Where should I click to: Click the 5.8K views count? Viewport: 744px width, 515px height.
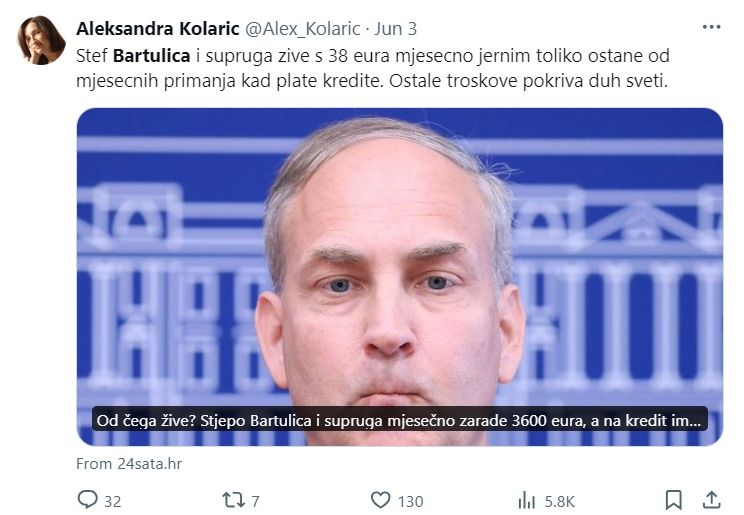pos(559,501)
